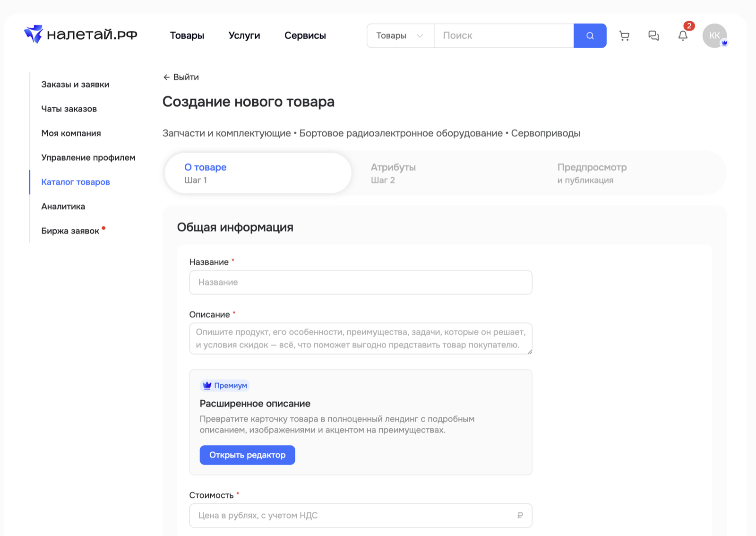Go to Заказы и заявки
This screenshot has height=536, width=756.
(x=75, y=85)
